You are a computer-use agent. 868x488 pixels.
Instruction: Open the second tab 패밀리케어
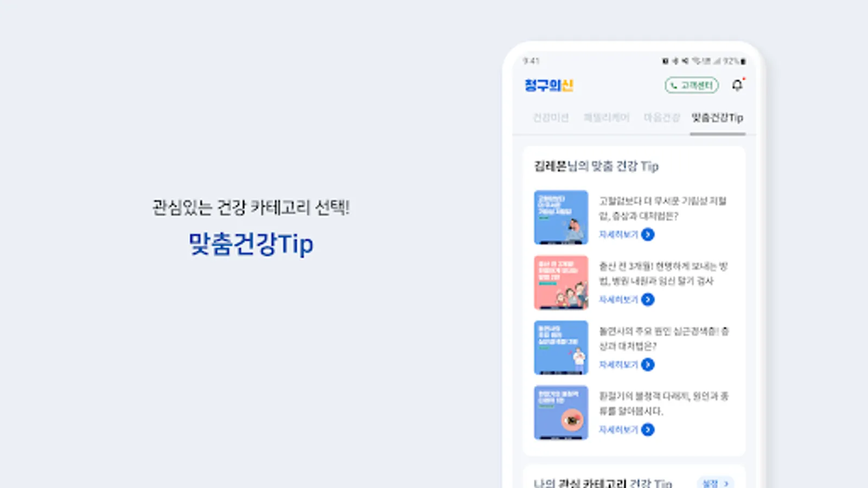[x=606, y=118]
